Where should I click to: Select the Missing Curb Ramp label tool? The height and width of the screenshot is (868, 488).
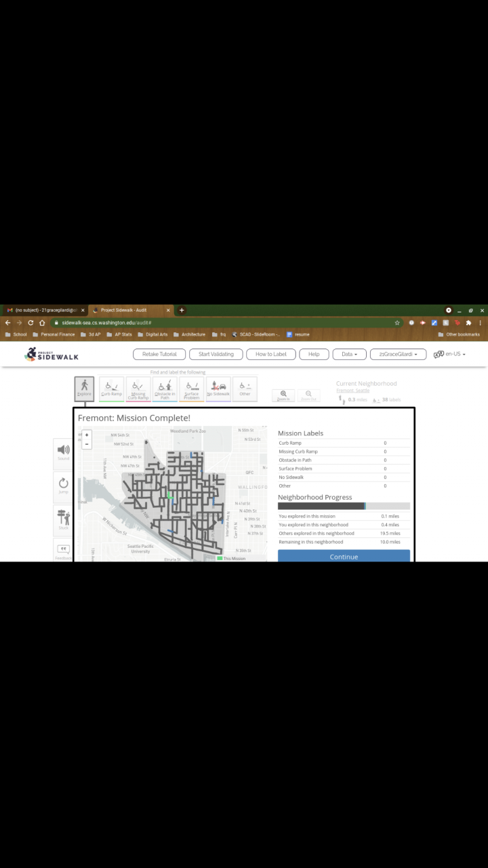(x=138, y=389)
